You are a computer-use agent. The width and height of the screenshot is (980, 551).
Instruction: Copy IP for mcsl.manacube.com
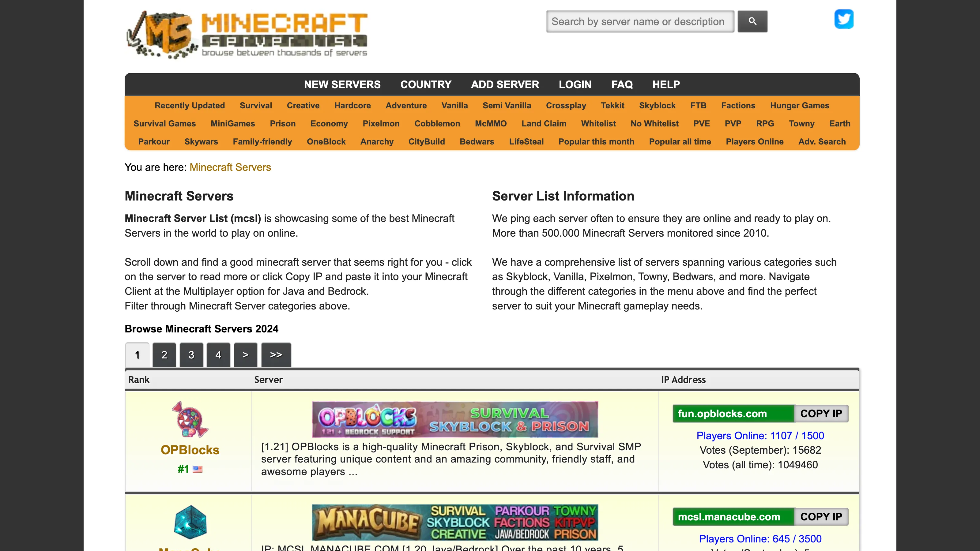pyautogui.click(x=821, y=517)
